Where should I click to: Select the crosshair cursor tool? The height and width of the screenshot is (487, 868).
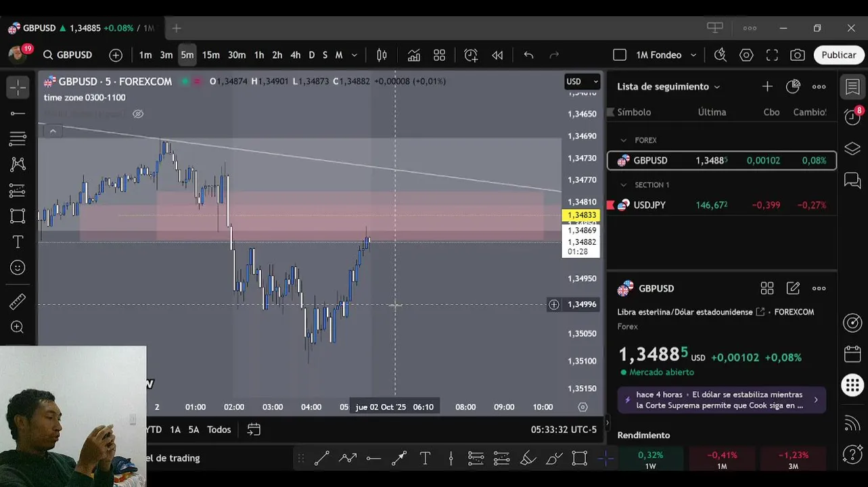click(x=18, y=87)
